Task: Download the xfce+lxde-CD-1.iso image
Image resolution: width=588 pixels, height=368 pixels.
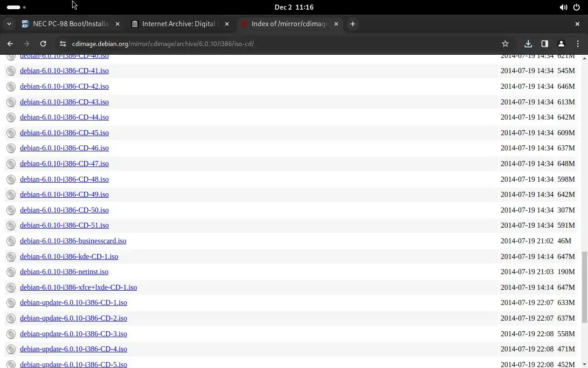Action: pos(79,287)
